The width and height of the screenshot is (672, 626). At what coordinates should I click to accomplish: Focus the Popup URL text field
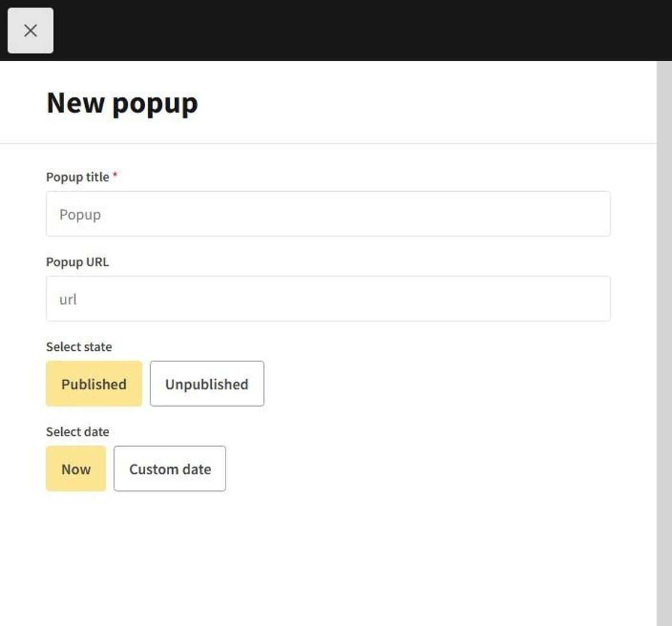(x=328, y=299)
